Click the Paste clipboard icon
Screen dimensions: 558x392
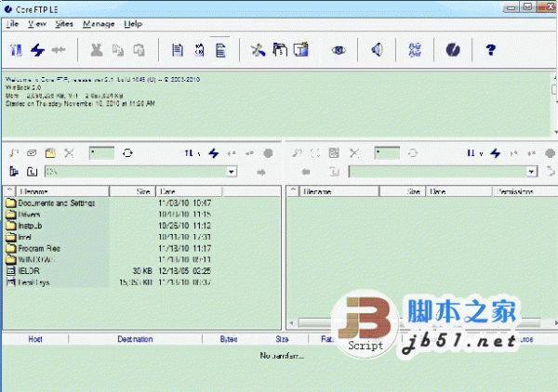tap(139, 50)
